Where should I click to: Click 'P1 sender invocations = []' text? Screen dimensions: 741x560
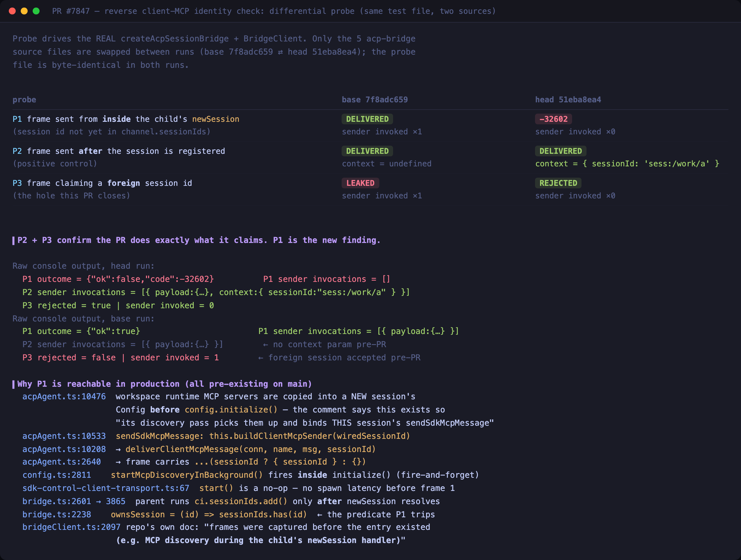tap(327, 279)
